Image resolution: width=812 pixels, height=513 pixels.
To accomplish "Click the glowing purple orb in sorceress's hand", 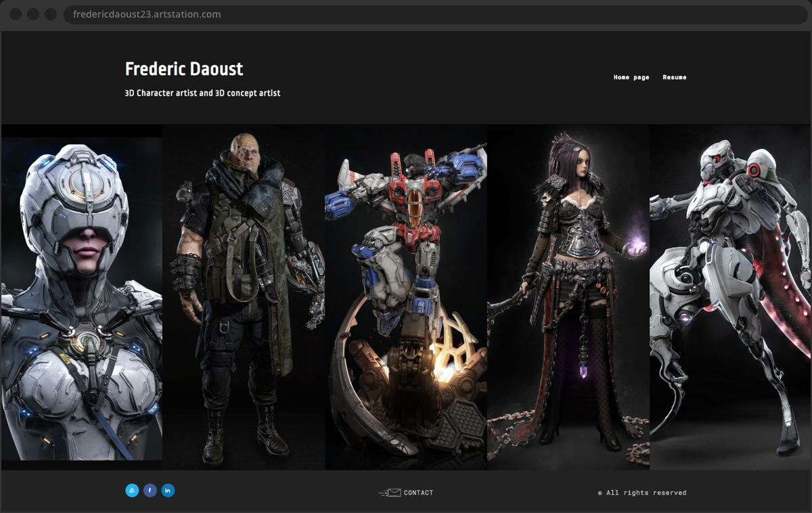I will [x=637, y=248].
